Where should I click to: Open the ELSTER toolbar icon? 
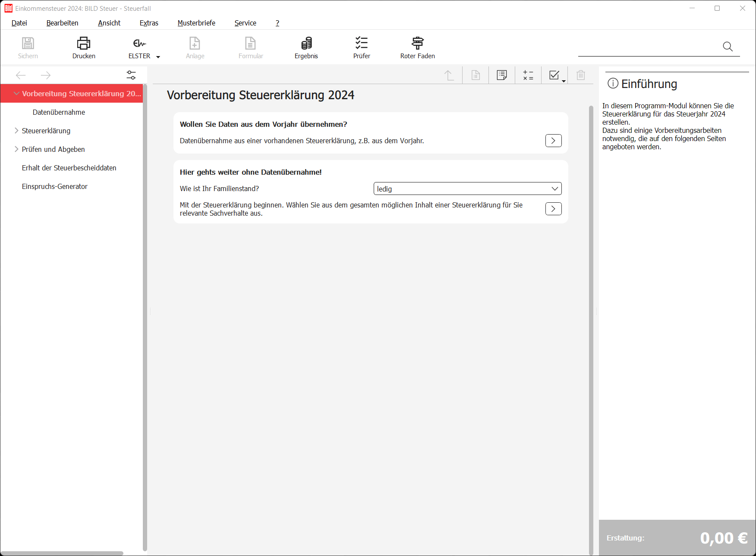coord(139,44)
